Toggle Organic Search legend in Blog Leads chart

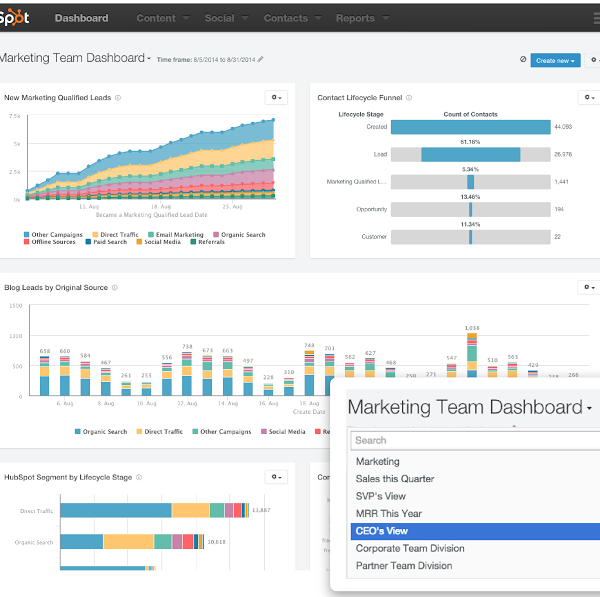[x=101, y=432]
